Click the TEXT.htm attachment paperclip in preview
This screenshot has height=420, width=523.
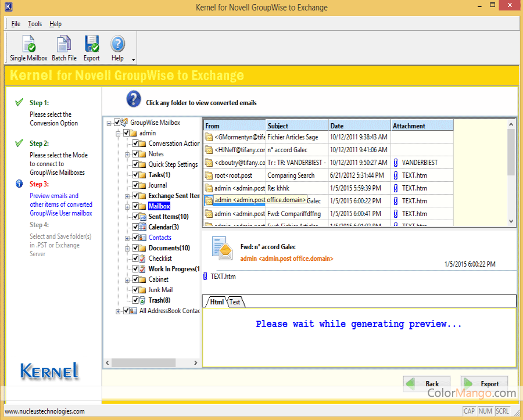[205, 277]
